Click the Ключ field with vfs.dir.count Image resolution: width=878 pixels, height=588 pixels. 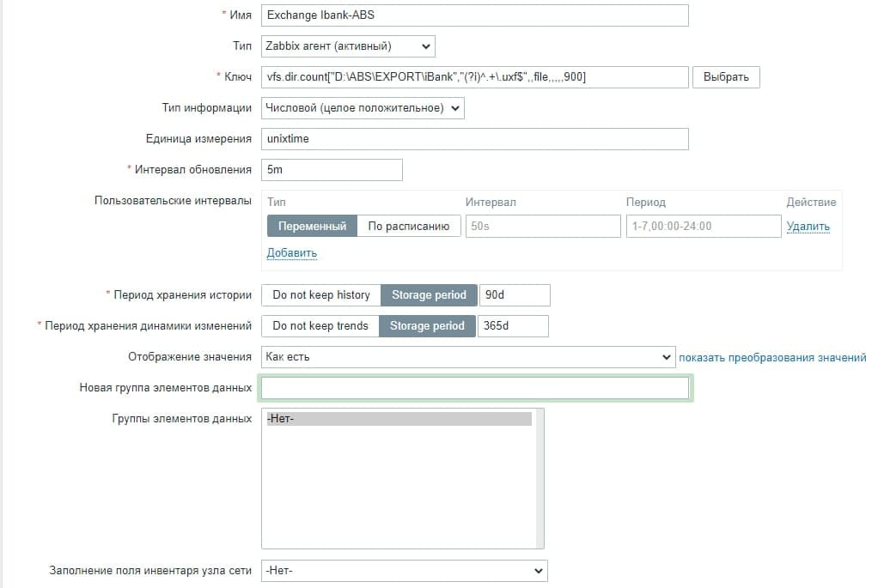click(474, 77)
